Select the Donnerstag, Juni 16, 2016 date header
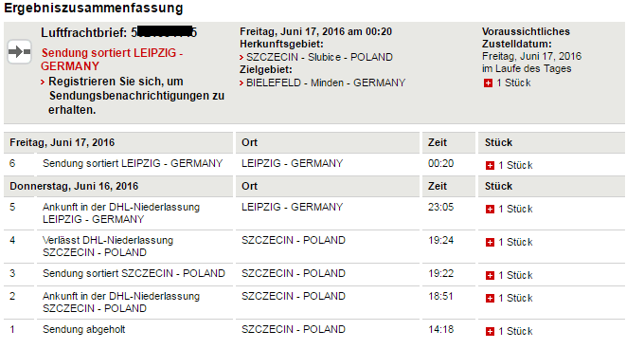644x349 pixels. (x=74, y=186)
